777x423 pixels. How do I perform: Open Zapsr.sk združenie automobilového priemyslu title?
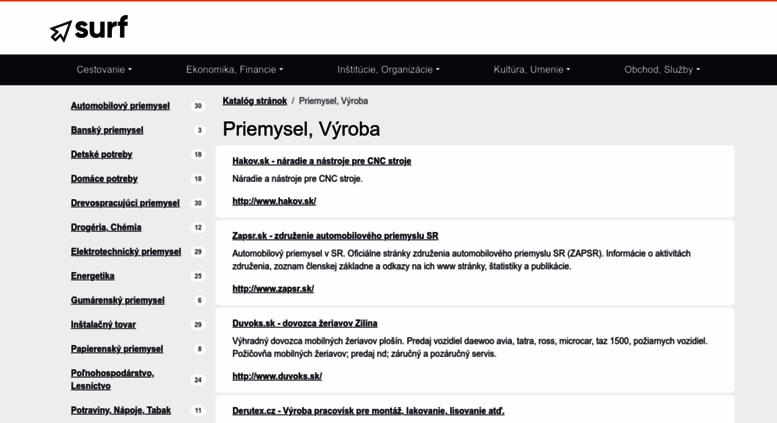[x=335, y=236]
